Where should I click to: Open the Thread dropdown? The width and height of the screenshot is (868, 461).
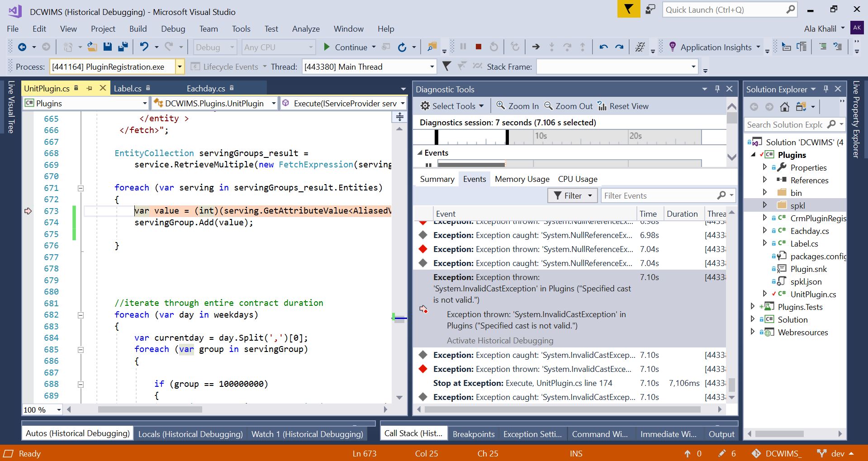tap(432, 67)
